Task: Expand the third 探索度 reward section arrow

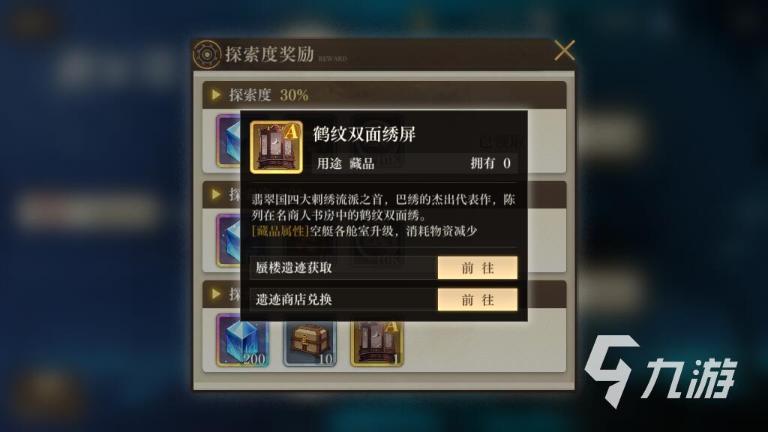Action: (x=216, y=294)
